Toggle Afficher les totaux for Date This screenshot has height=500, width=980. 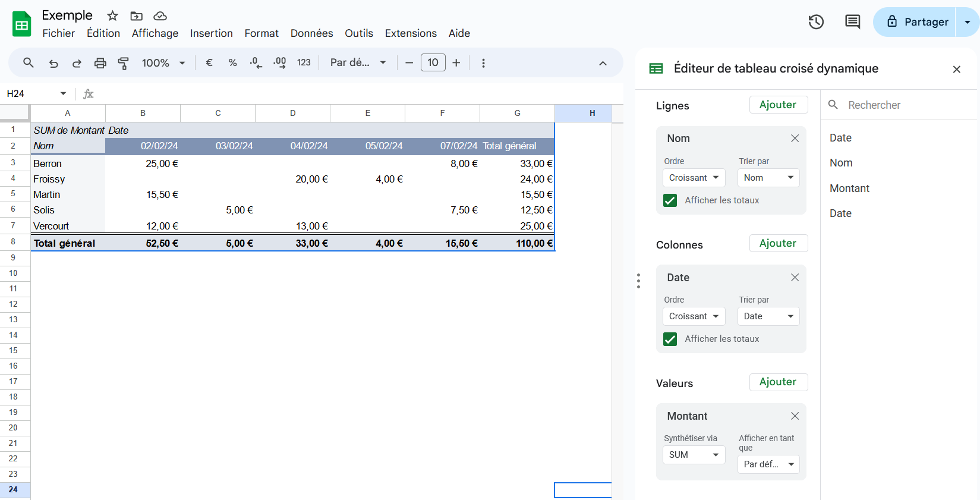[x=670, y=339]
